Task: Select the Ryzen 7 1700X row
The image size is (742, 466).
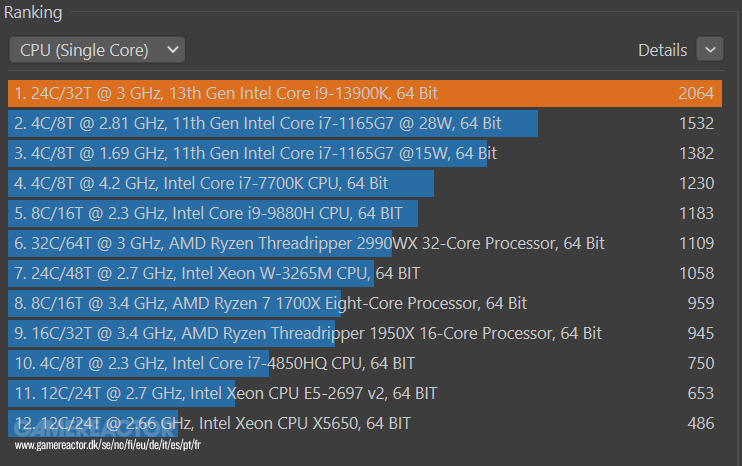Action: [365, 303]
